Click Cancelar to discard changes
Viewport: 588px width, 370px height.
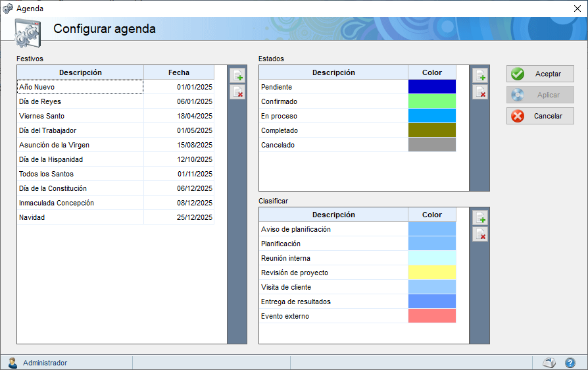pos(540,116)
